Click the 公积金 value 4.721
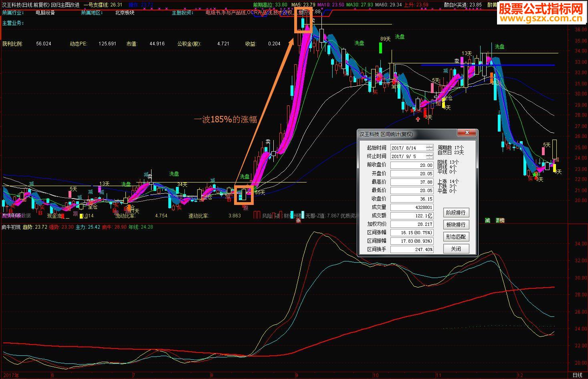Viewport: 588px width, 379px height. pyautogui.click(x=223, y=43)
